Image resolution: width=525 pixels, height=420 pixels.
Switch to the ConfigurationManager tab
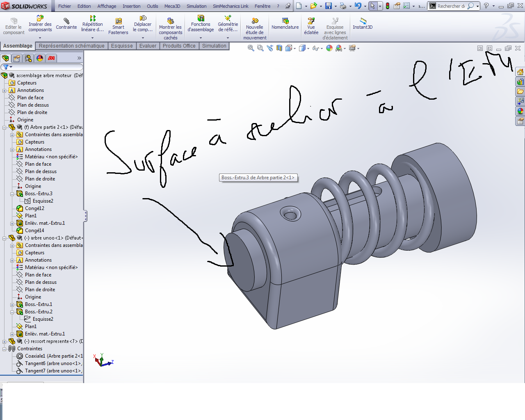pyautogui.click(x=28, y=58)
